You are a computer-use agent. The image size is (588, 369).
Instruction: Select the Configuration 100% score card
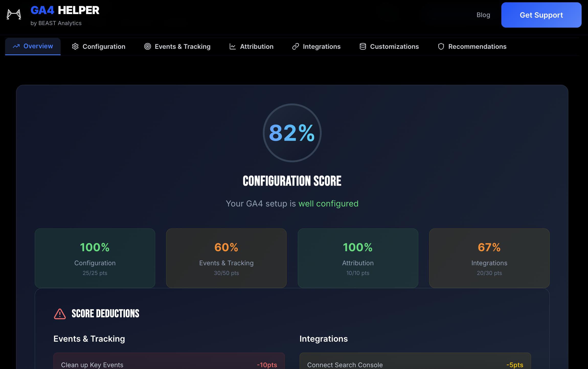[95, 258]
